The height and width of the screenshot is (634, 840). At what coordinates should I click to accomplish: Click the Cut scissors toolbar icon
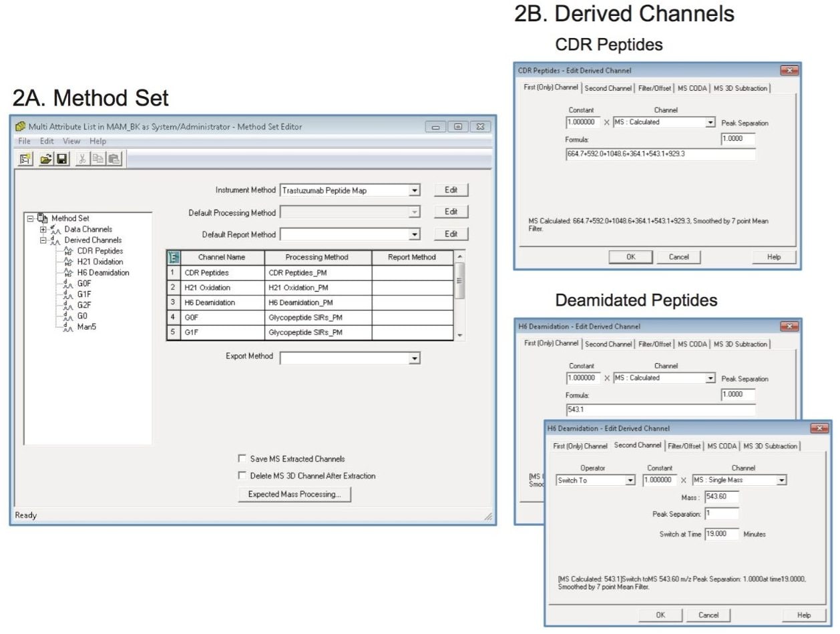click(x=82, y=159)
